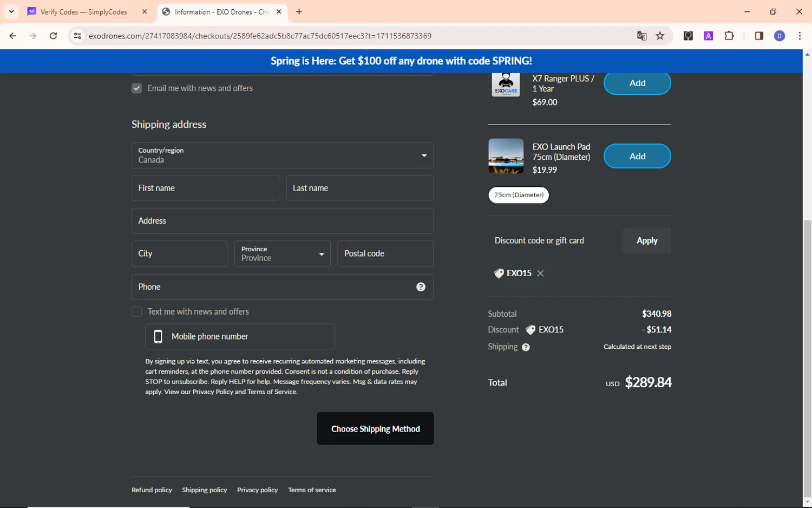
Task: Click the $19.99 launch pad price
Action: tap(545, 170)
